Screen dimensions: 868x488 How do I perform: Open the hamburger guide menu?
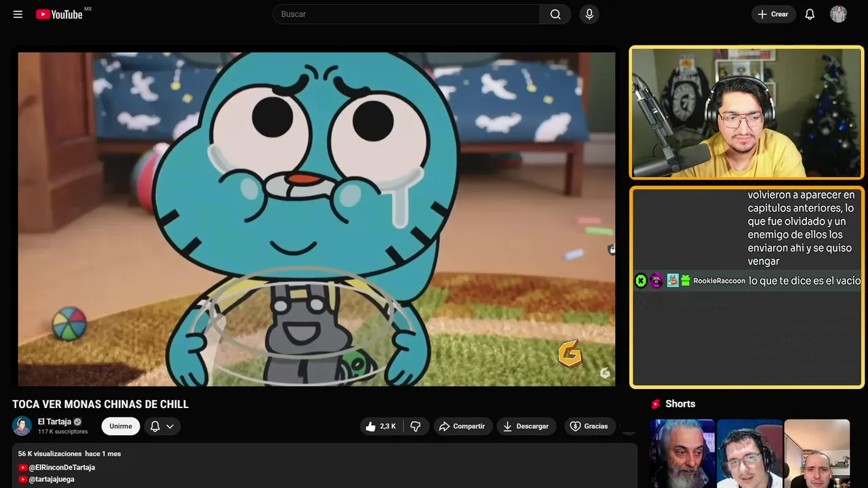click(18, 14)
